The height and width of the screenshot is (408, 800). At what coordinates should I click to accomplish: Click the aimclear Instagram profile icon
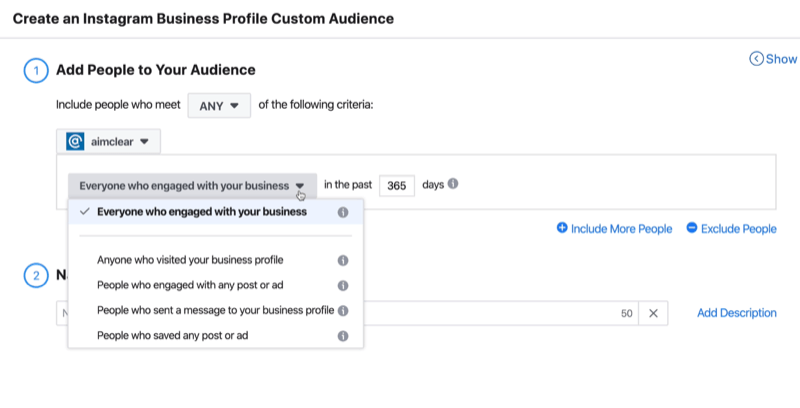(75, 142)
